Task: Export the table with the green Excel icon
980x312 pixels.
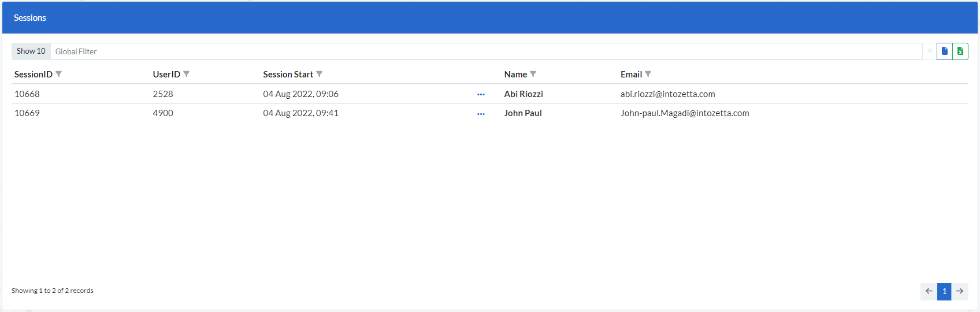Action: click(960, 51)
